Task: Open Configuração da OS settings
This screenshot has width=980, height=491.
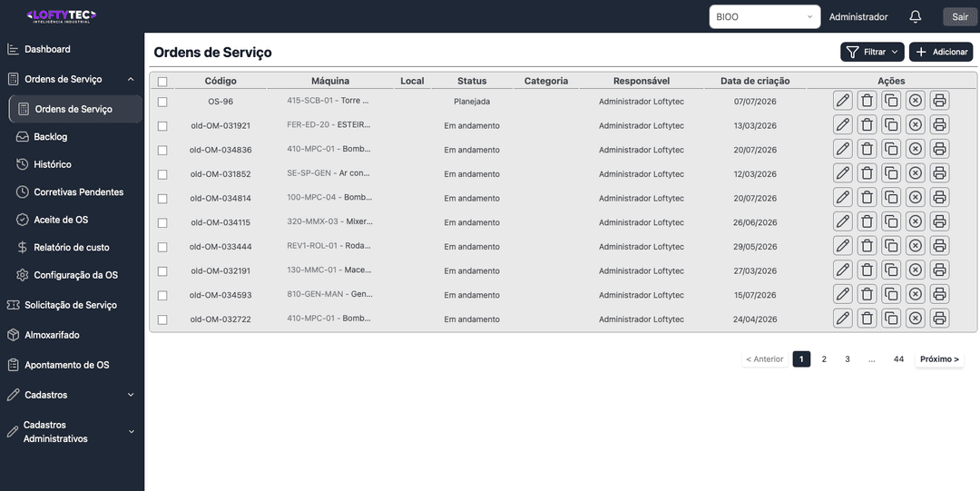Action: point(75,275)
